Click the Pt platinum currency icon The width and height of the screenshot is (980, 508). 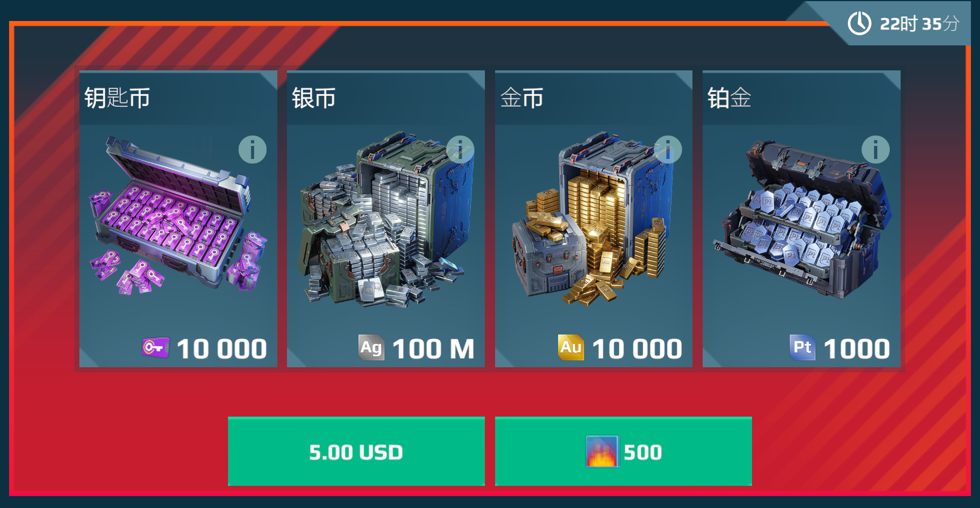point(802,347)
